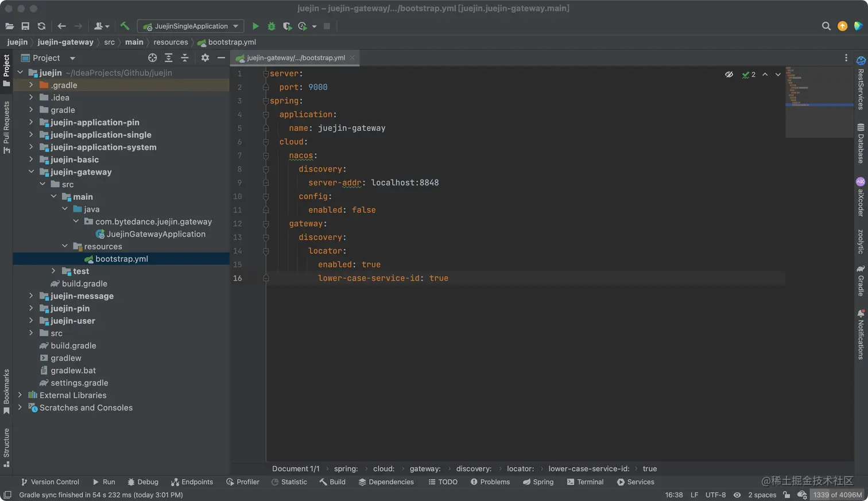Expand the juejin-user module

(x=31, y=321)
